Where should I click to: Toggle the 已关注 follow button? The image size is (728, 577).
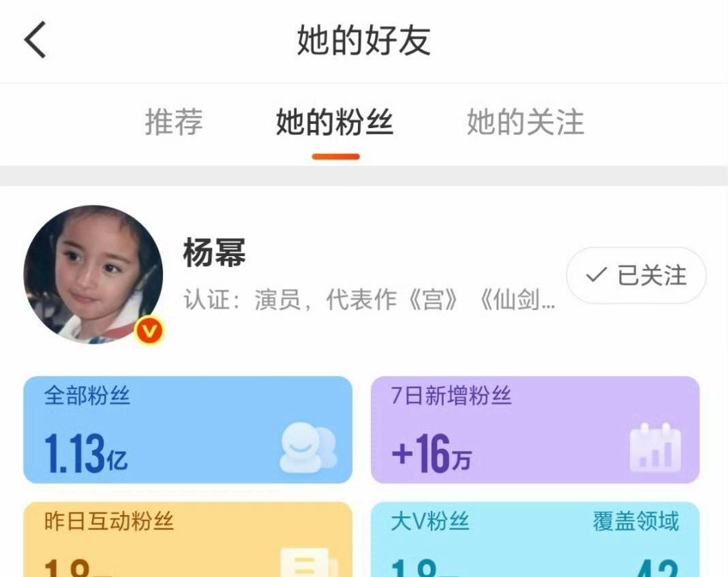(636, 275)
